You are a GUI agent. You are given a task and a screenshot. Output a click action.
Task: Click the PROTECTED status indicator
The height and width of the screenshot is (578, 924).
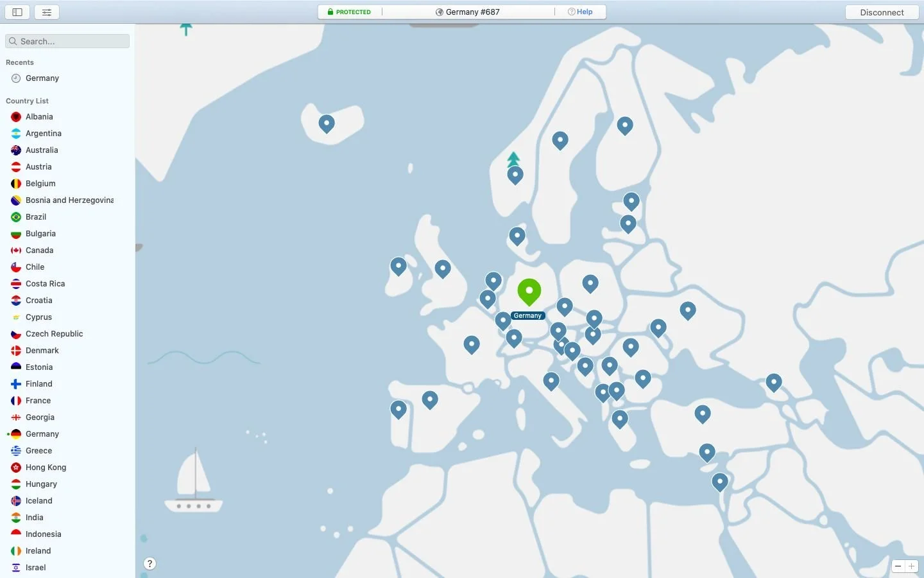click(349, 12)
